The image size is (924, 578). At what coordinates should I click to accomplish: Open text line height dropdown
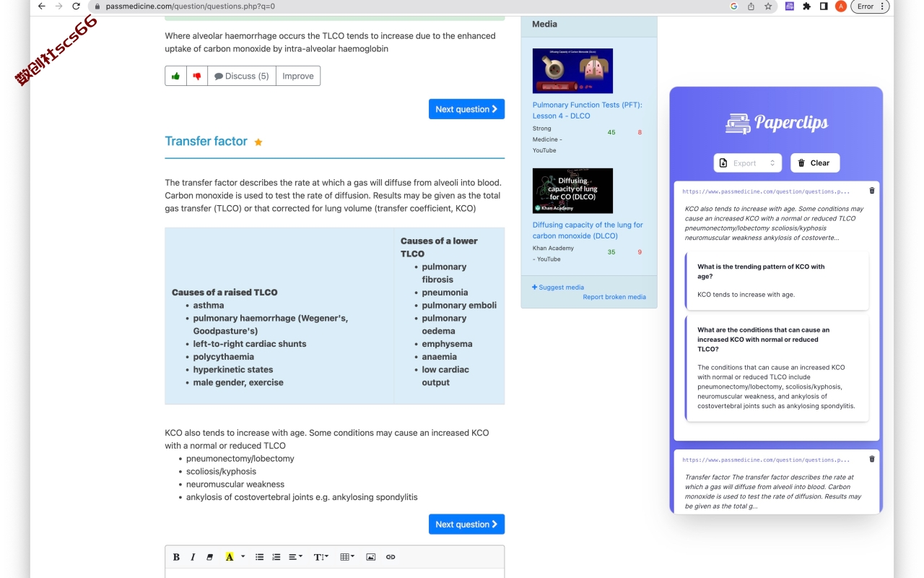coord(321,557)
